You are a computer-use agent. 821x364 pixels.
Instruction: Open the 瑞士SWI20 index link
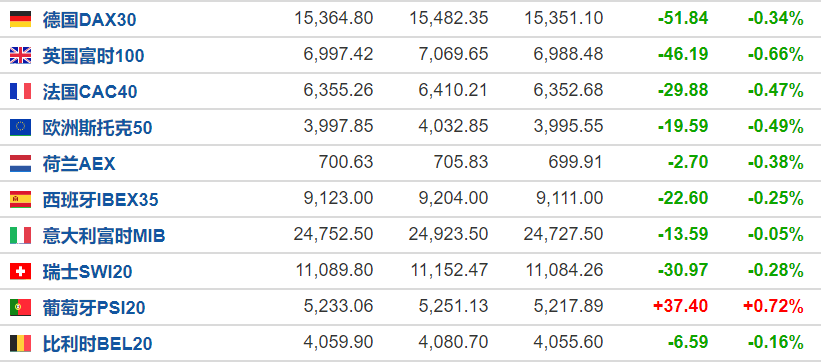coord(87,272)
